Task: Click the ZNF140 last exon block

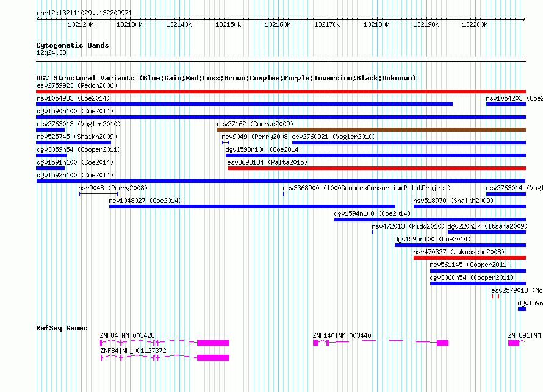Action: pos(442,343)
